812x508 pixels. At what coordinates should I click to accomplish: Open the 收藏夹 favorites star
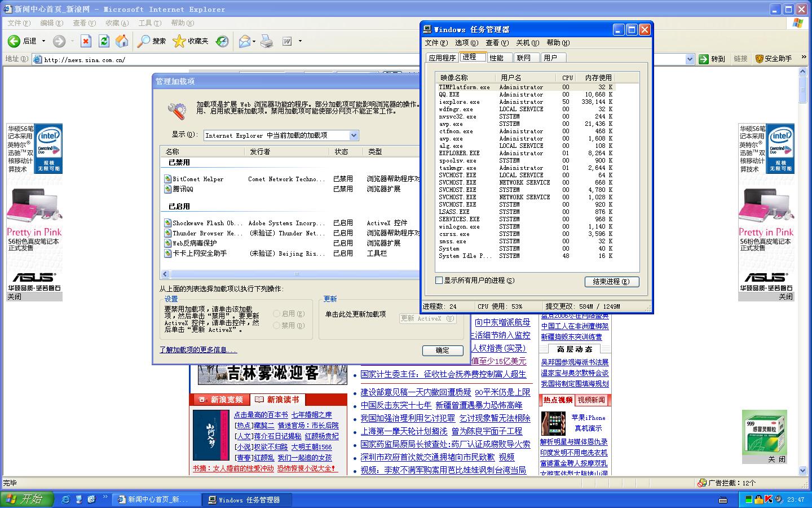click(179, 41)
